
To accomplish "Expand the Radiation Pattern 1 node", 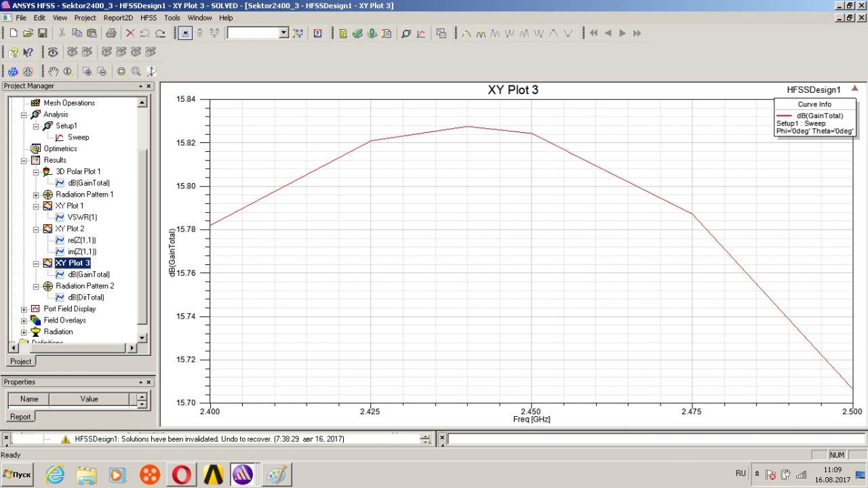I will point(36,195).
